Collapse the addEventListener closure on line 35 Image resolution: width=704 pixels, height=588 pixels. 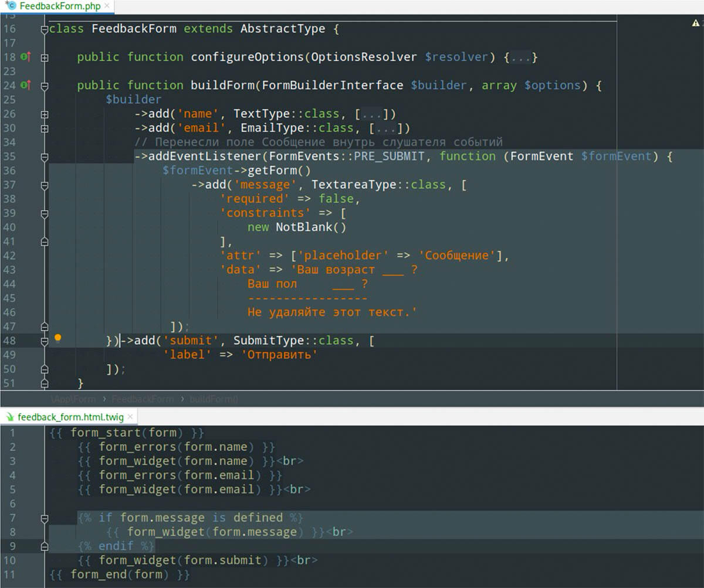(45, 157)
